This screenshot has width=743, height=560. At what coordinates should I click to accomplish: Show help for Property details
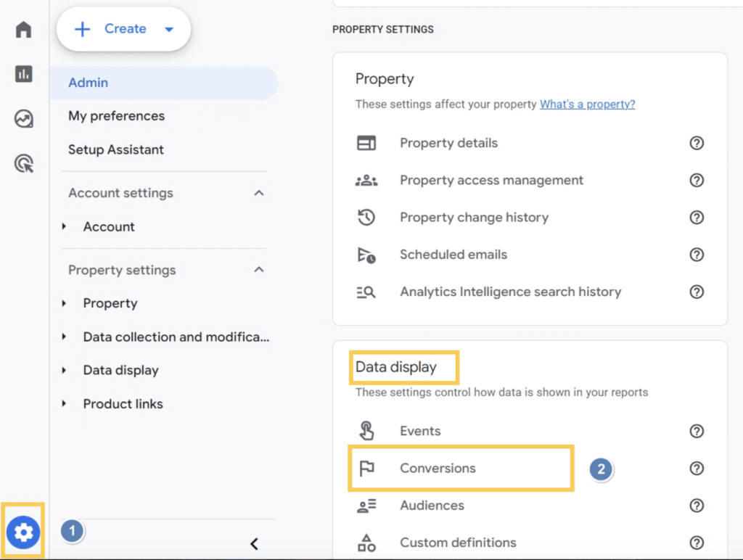click(697, 143)
